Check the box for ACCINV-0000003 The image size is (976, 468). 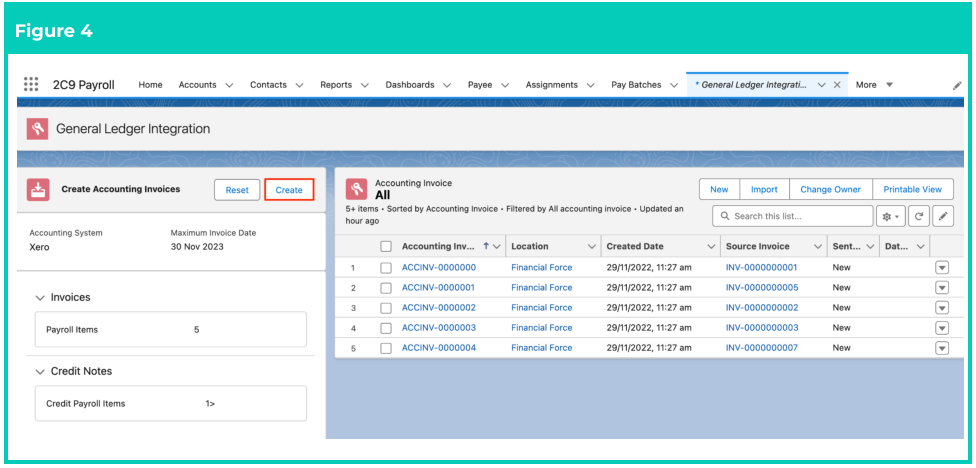point(386,327)
